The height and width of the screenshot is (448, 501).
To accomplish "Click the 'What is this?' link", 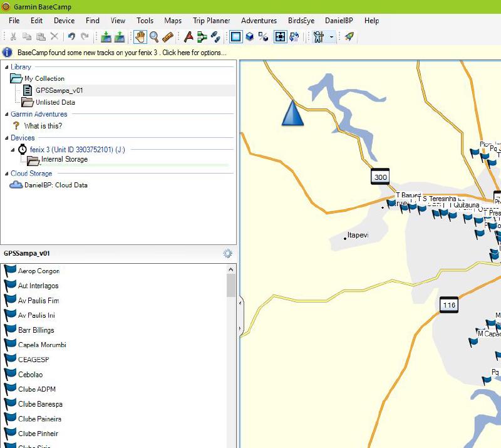I will (43, 126).
